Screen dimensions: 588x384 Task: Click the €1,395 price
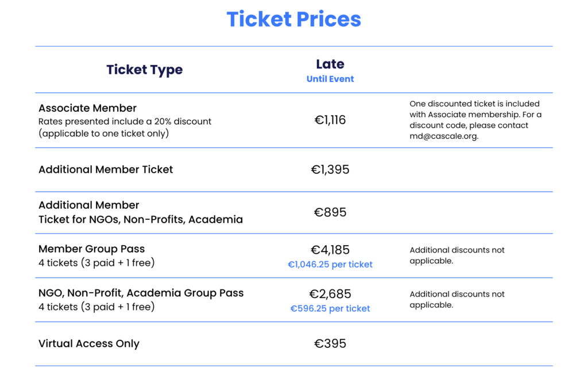point(330,169)
